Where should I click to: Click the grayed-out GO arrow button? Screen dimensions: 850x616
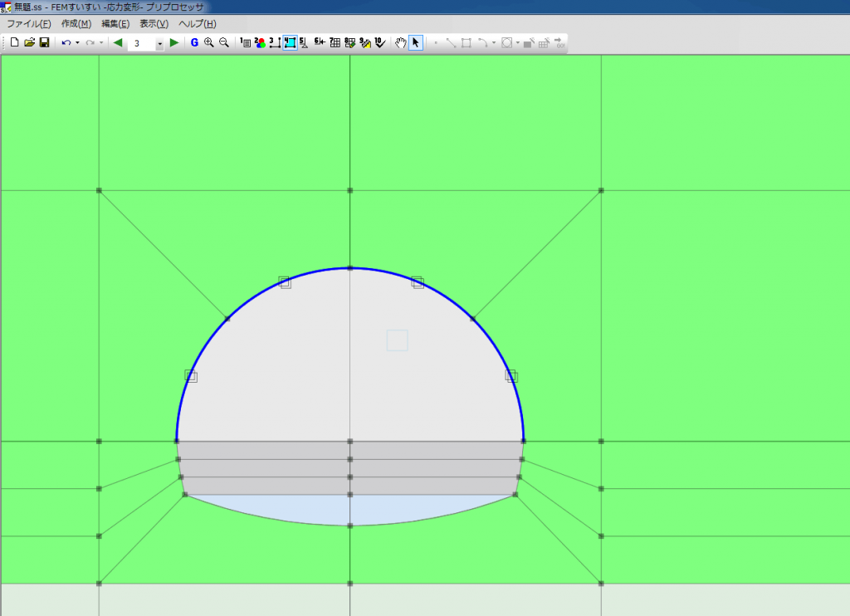tap(559, 42)
